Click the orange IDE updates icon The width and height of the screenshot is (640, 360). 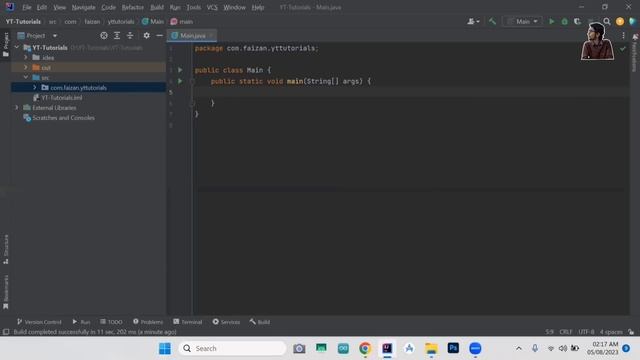point(620,21)
